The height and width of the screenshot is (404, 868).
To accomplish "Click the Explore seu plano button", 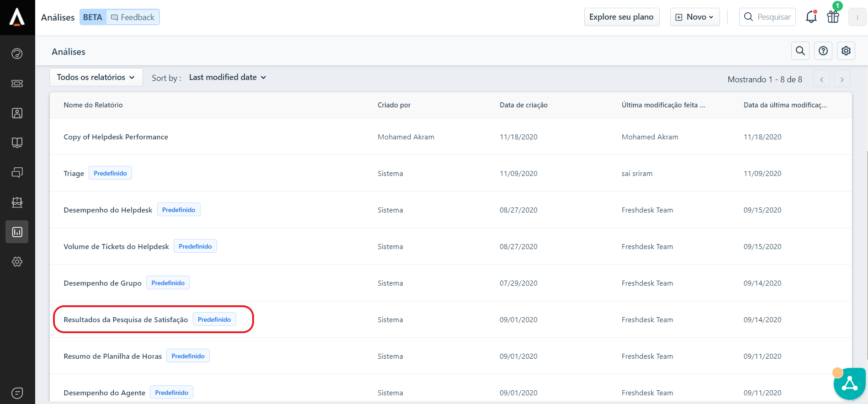I will 621,17.
